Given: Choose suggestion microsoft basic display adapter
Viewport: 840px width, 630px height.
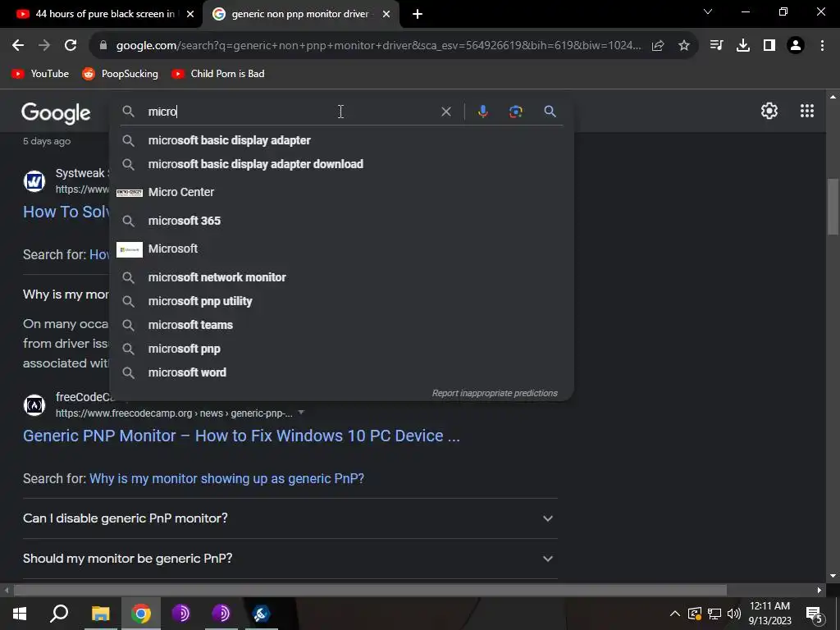Looking at the screenshot, I should pos(341,140).
